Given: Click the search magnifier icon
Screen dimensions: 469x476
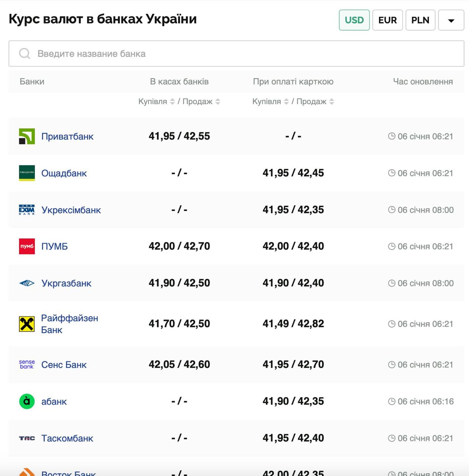Looking at the screenshot, I should coord(25,54).
